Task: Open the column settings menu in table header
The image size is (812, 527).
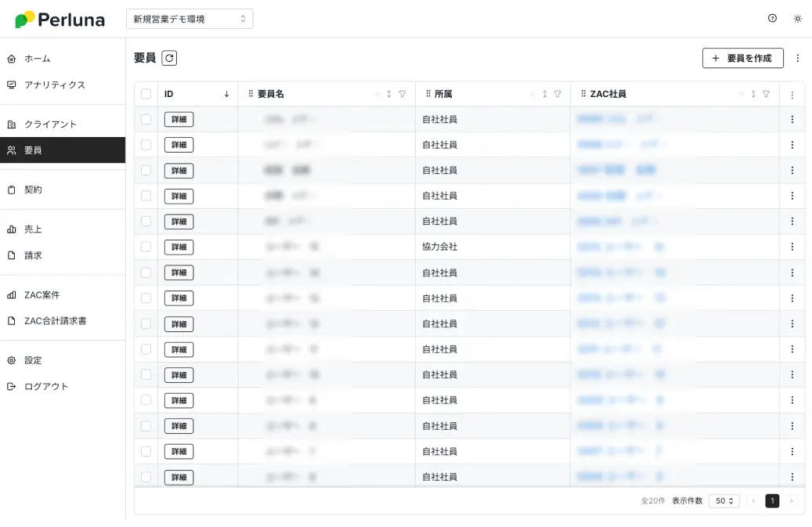Action: 792,95
